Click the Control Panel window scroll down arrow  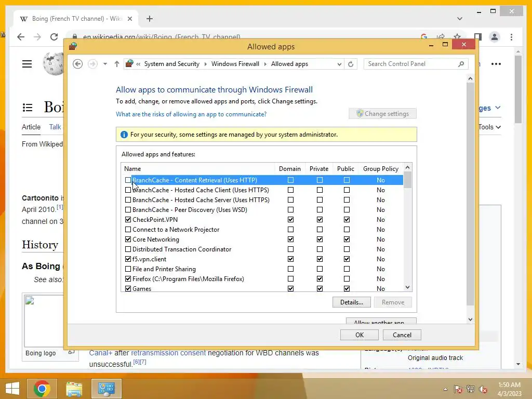[470, 320]
